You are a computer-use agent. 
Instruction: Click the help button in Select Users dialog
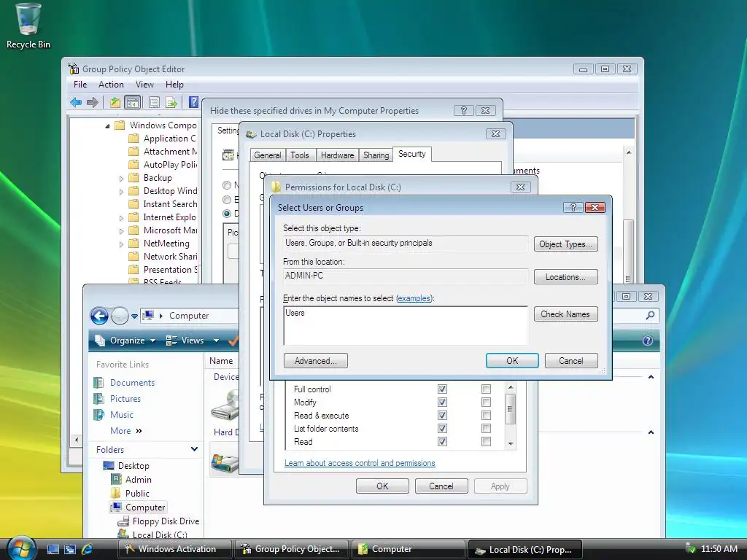coord(573,207)
